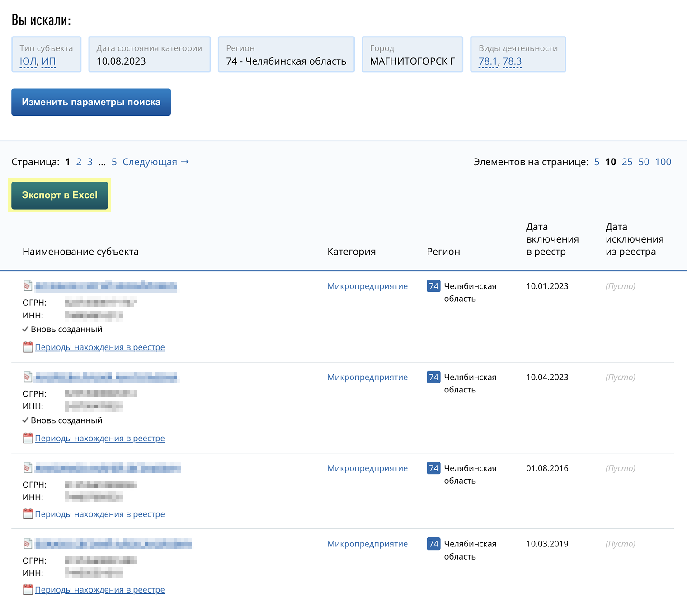Export results with Экспорт в Excel
Image resolution: width=687 pixels, height=616 pixels.
[60, 195]
